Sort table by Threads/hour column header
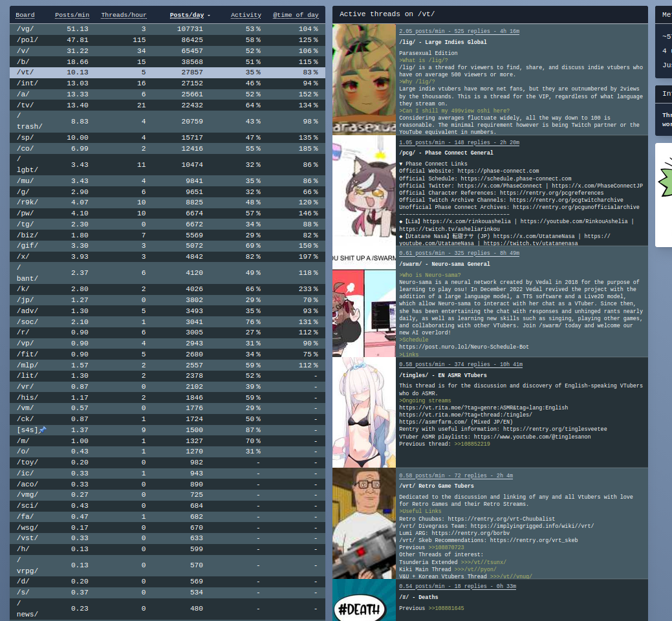This screenshot has height=621, width=672. [x=124, y=15]
